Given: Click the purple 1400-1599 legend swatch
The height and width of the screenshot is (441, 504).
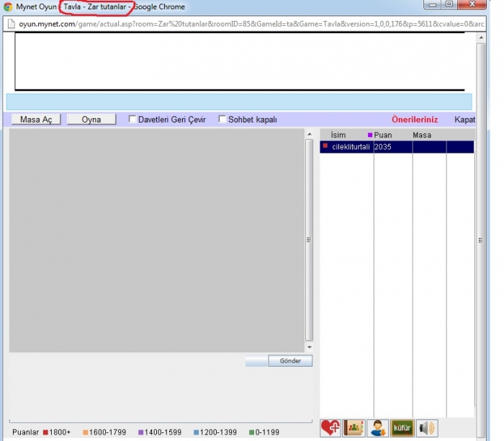Looking at the screenshot, I should 141,432.
